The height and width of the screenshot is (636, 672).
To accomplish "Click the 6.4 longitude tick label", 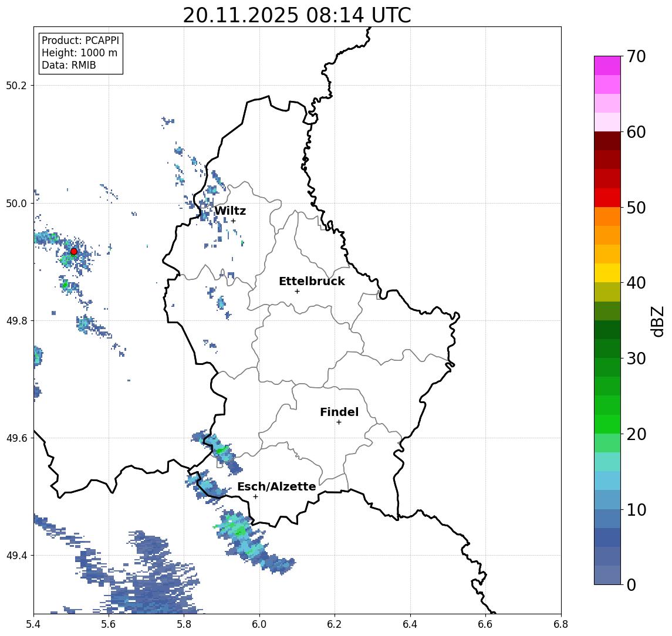I will point(410,624).
